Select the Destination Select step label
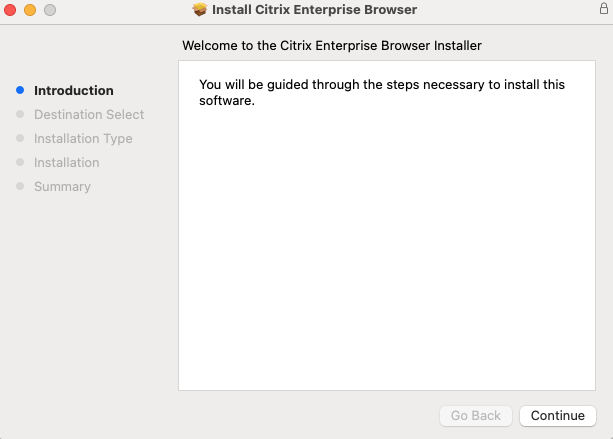 89,114
